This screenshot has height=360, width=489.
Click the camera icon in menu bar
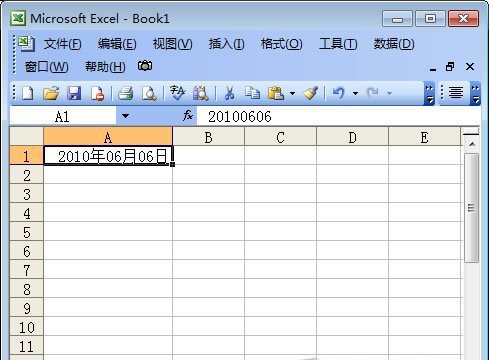click(x=145, y=66)
